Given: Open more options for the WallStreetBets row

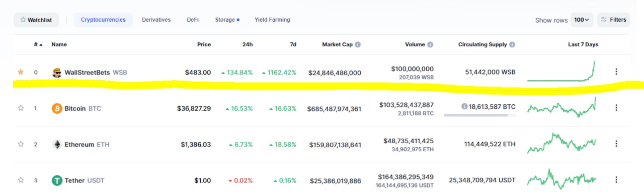Looking at the screenshot, I should tap(616, 72).
